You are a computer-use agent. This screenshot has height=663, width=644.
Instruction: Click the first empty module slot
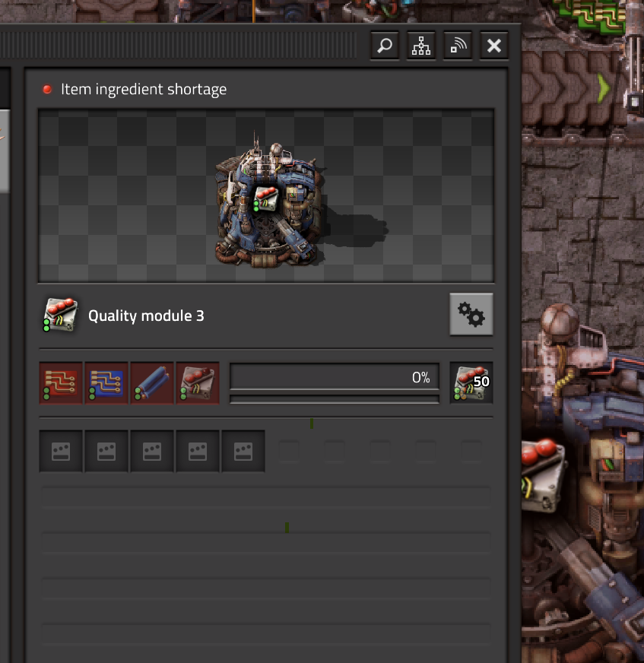(61, 451)
